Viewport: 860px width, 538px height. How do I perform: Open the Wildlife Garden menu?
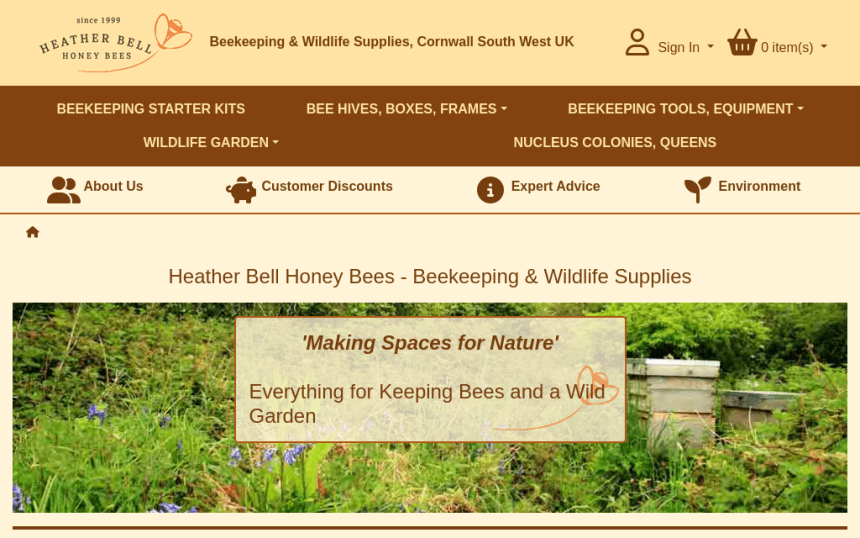pos(211,142)
